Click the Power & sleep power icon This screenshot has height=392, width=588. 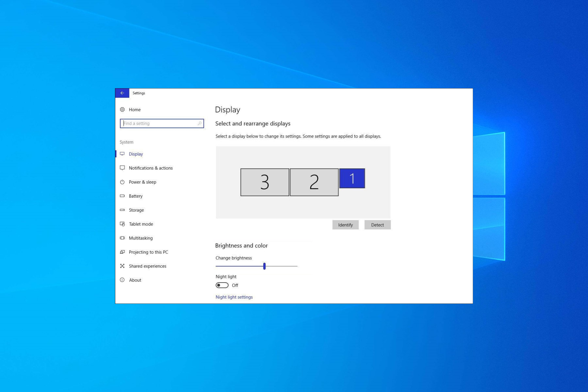click(122, 182)
